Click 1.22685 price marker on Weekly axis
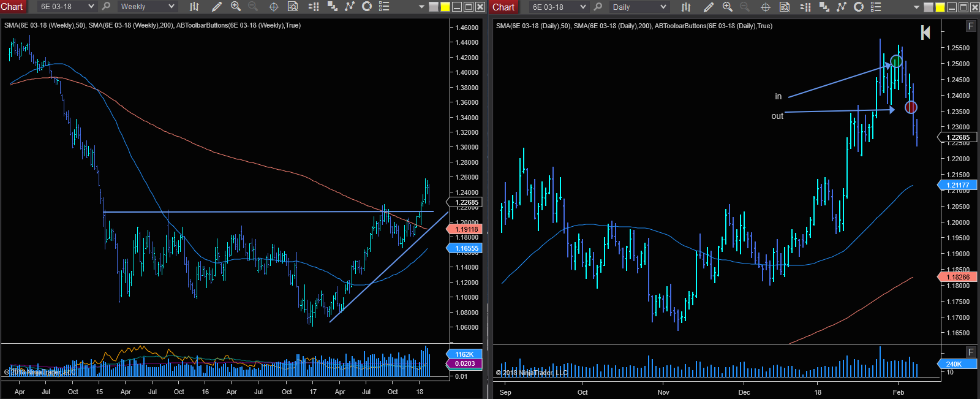980x399 pixels. (x=466, y=202)
